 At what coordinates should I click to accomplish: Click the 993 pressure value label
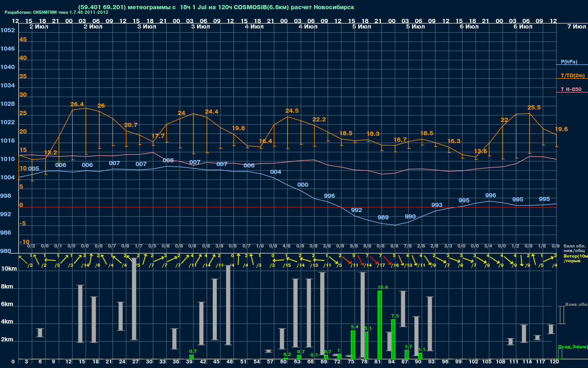pos(437,205)
